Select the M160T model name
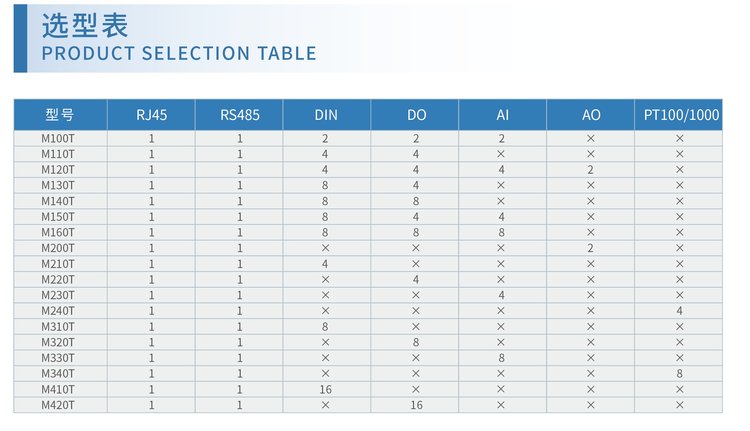Screen dimensions: 750x431 click(x=58, y=232)
